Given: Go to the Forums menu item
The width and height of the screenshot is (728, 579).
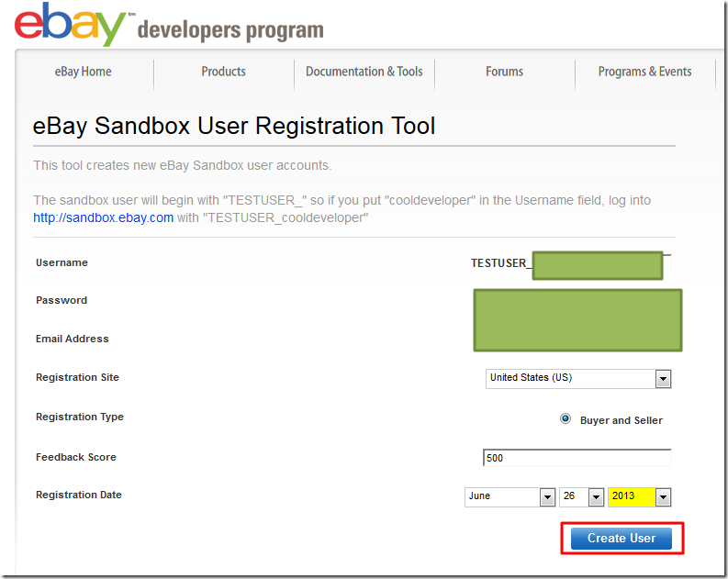Looking at the screenshot, I should [504, 72].
